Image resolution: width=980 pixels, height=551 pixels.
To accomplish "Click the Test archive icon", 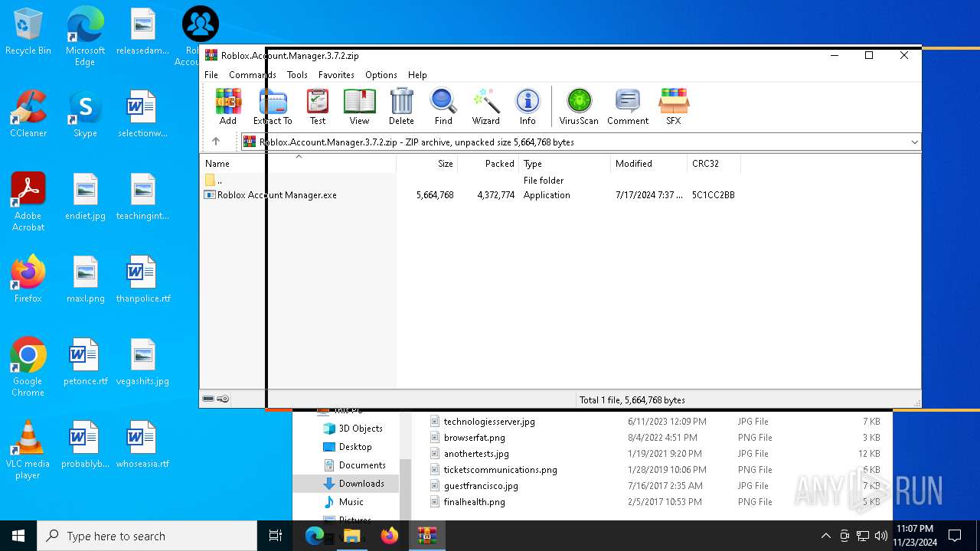I will click(x=318, y=106).
